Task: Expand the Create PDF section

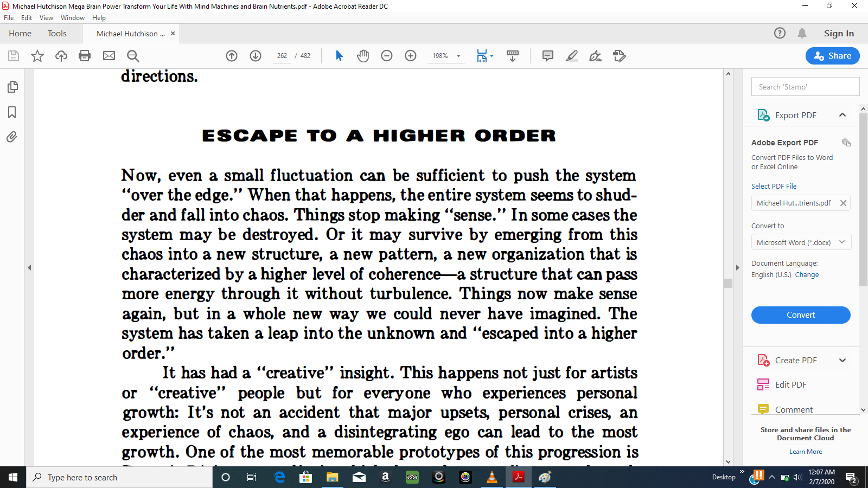Action: coord(843,360)
